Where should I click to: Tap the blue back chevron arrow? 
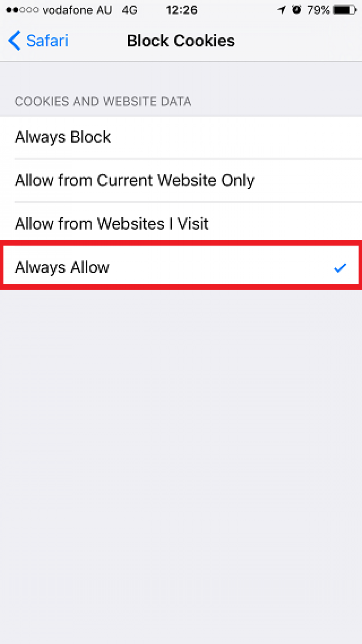[x=14, y=41]
